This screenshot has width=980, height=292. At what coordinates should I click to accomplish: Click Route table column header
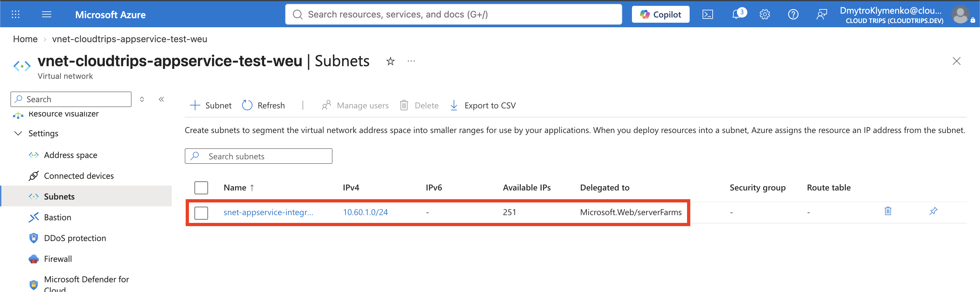click(x=829, y=188)
